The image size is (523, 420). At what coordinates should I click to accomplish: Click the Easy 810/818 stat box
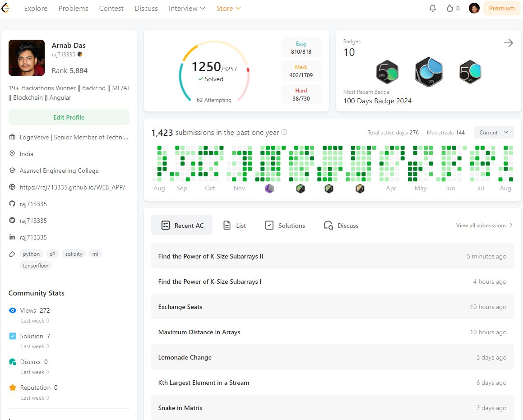click(301, 48)
